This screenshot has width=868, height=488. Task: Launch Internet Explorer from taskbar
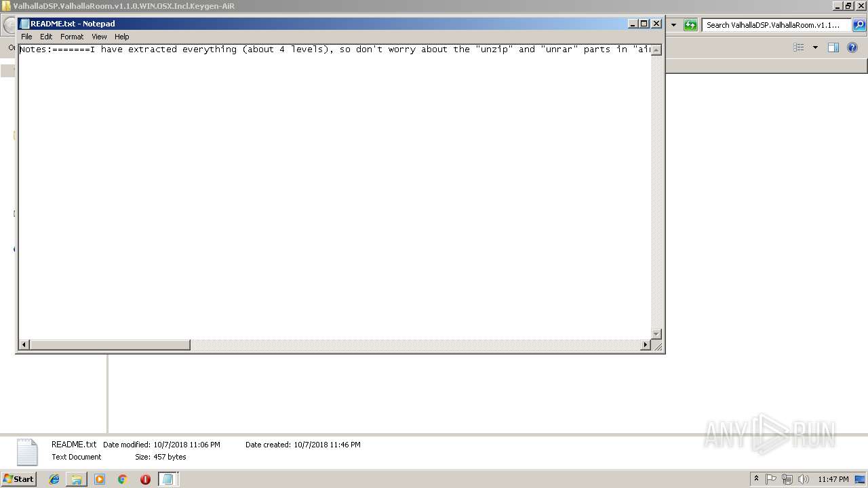point(54,479)
